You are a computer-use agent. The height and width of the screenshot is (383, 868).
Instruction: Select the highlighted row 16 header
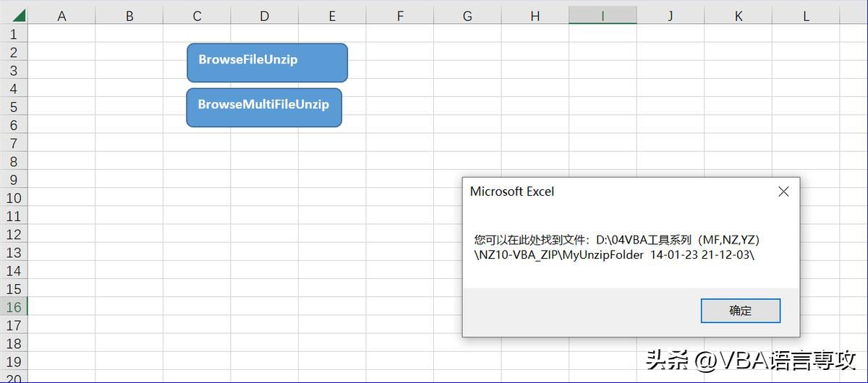point(14,307)
